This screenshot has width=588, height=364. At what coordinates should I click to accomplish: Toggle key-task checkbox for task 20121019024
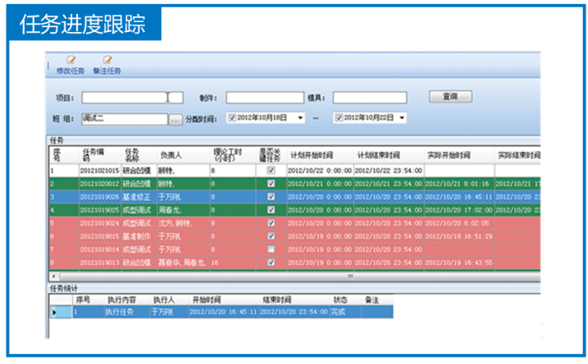pos(271,223)
